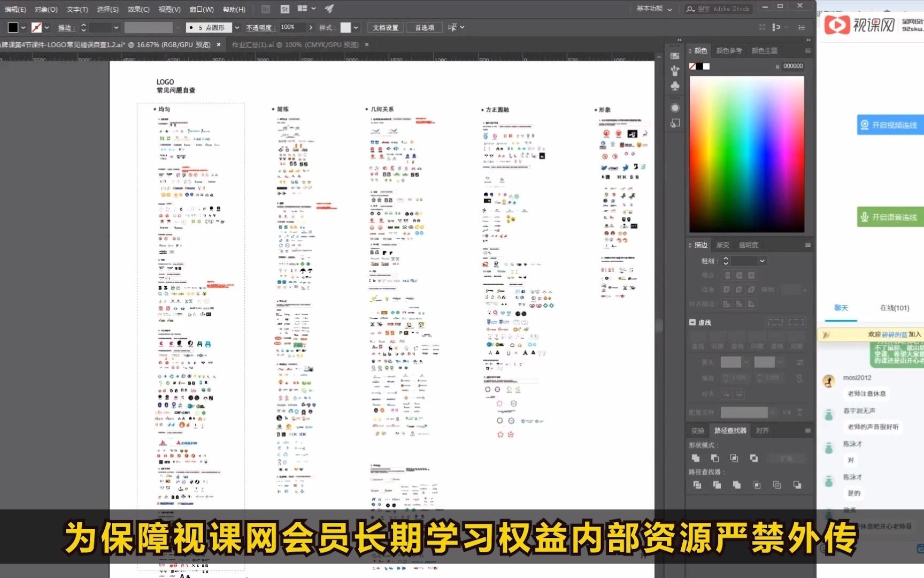924x578 pixels.
Task: Switch to 在线(101) in the chat window
Action: [895, 308]
